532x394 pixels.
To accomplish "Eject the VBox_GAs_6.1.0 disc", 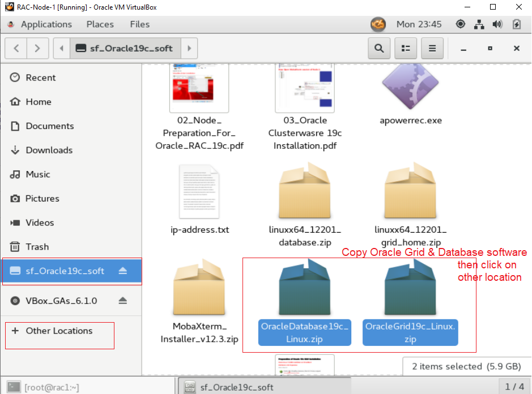I will [x=123, y=301].
